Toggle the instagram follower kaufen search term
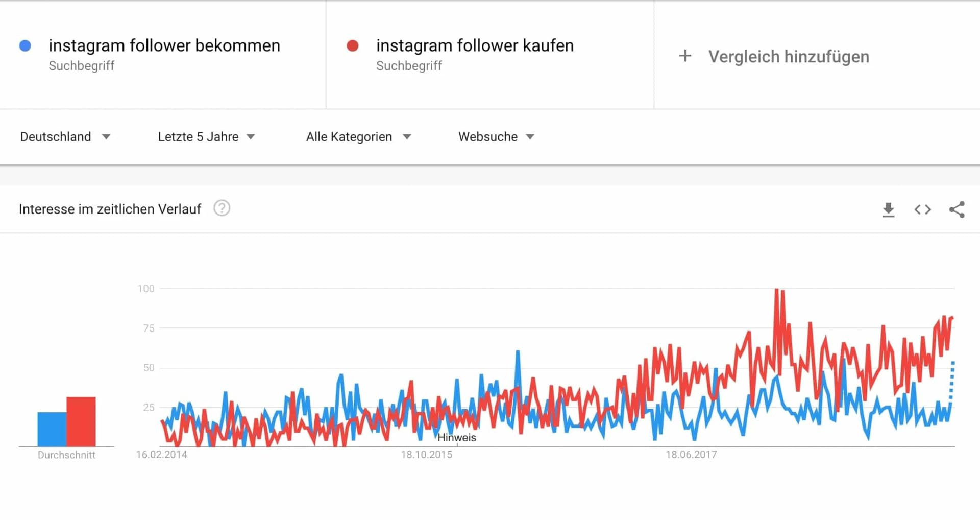The image size is (980, 520). pos(475,45)
